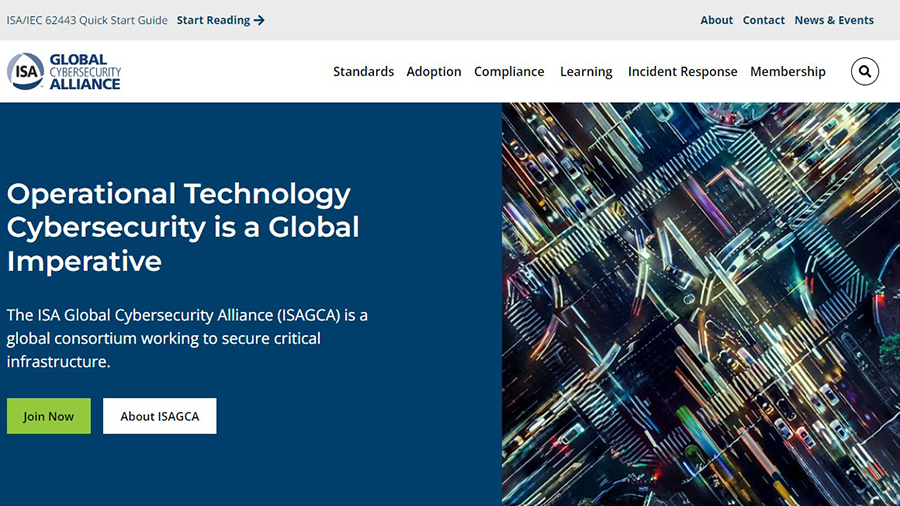
Task: Open the Learning menu
Action: (x=586, y=72)
